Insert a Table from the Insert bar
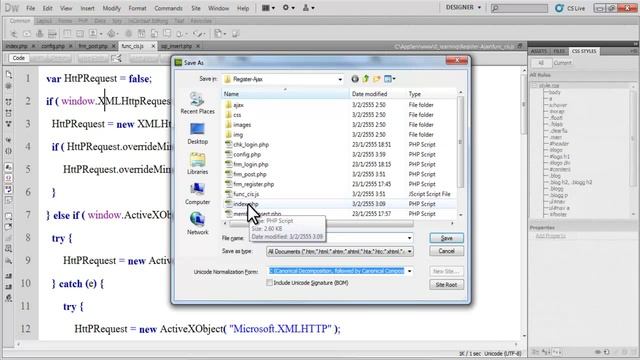640x360 pixels. click(x=67, y=34)
